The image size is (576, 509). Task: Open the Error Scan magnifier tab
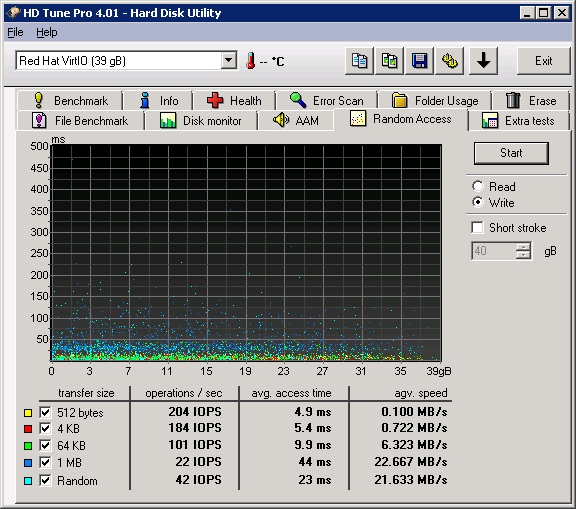[327, 100]
